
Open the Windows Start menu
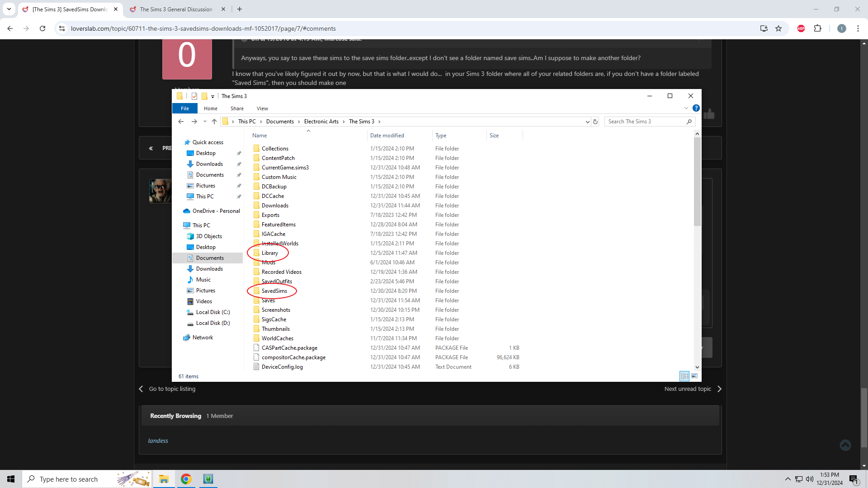pyautogui.click(x=11, y=479)
